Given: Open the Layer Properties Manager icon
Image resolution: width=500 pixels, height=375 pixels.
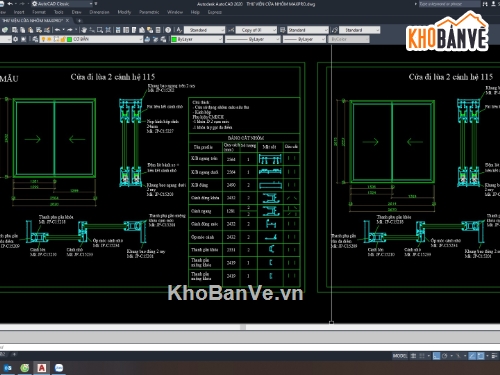Looking at the screenshot, I should click(35, 39).
